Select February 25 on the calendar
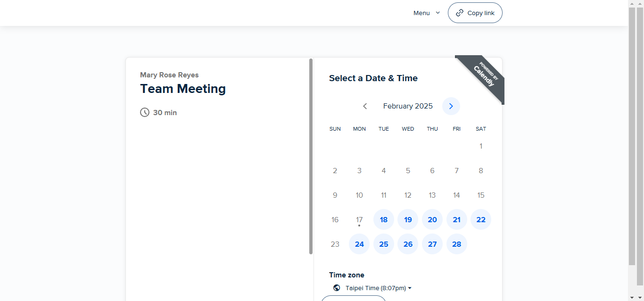The width and height of the screenshot is (644, 301). coord(384,244)
